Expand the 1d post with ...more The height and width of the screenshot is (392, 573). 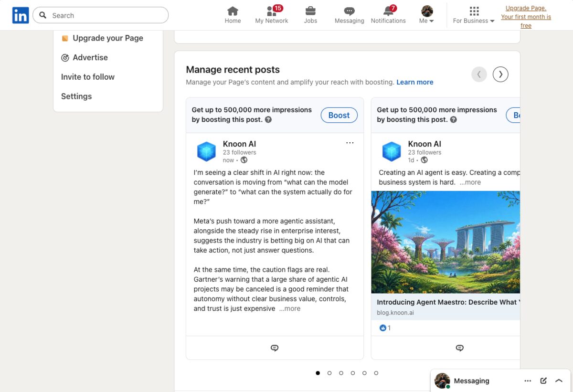(x=470, y=182)
